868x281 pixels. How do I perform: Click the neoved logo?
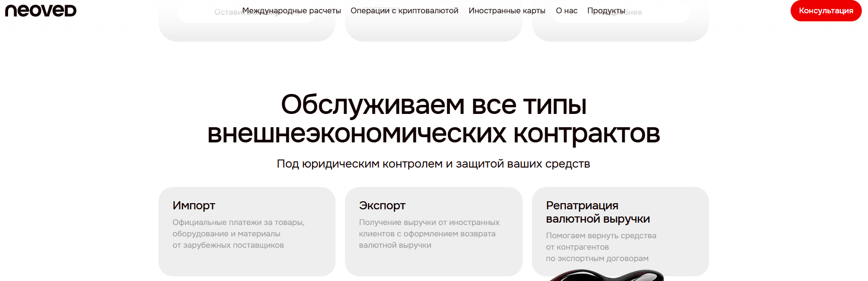pyautogui.click(x=40, y=10)
